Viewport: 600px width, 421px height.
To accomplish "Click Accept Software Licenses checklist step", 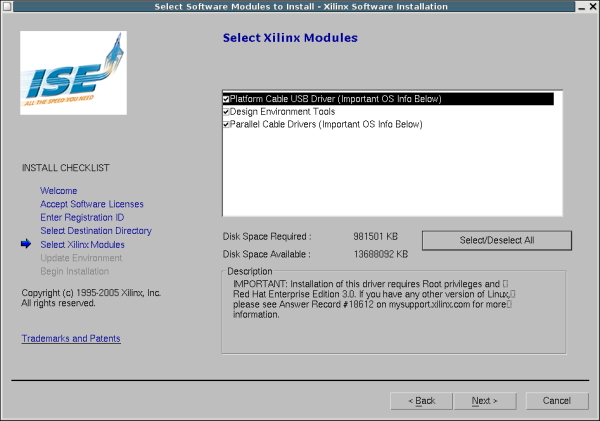I will coord(91,204).
